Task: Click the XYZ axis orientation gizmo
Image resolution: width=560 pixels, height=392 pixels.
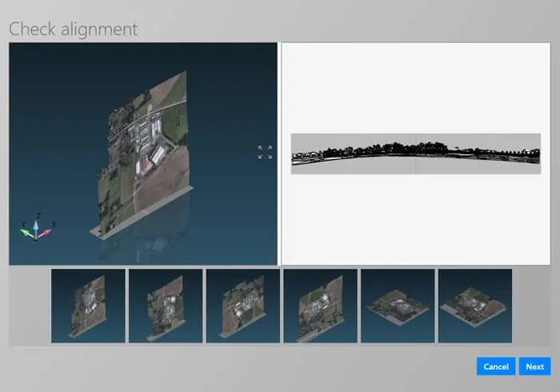Action: coord(37,227)
